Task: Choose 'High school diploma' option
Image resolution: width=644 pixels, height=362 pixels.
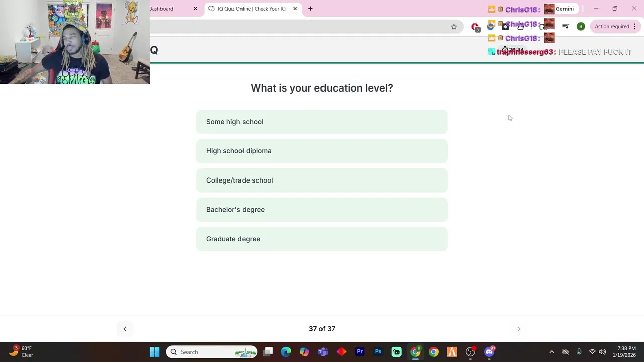Action: coord(322,151)
